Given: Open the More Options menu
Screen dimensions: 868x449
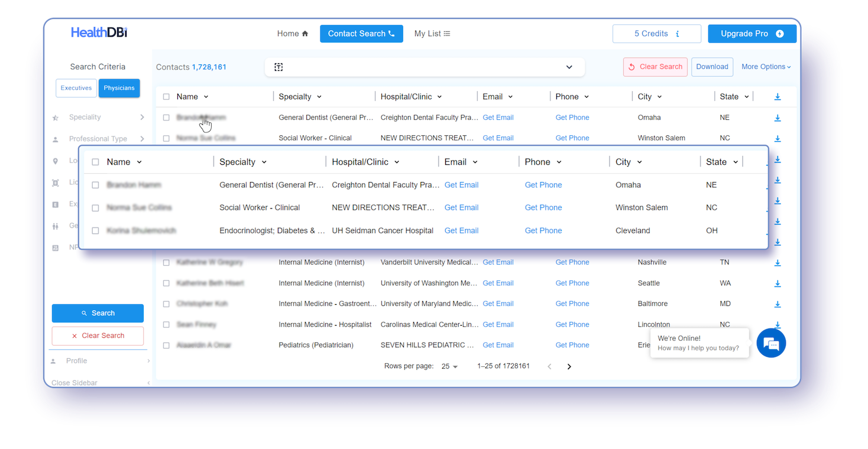Looking at the screenshot, I should (x=766, y=67).
